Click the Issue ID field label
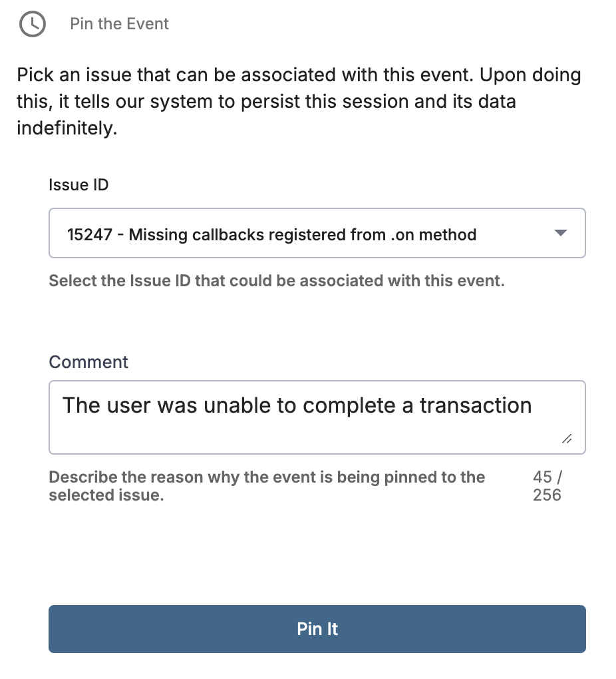Image resolution: width=616 pixels, height=679 pixels. tap(78, 185)
